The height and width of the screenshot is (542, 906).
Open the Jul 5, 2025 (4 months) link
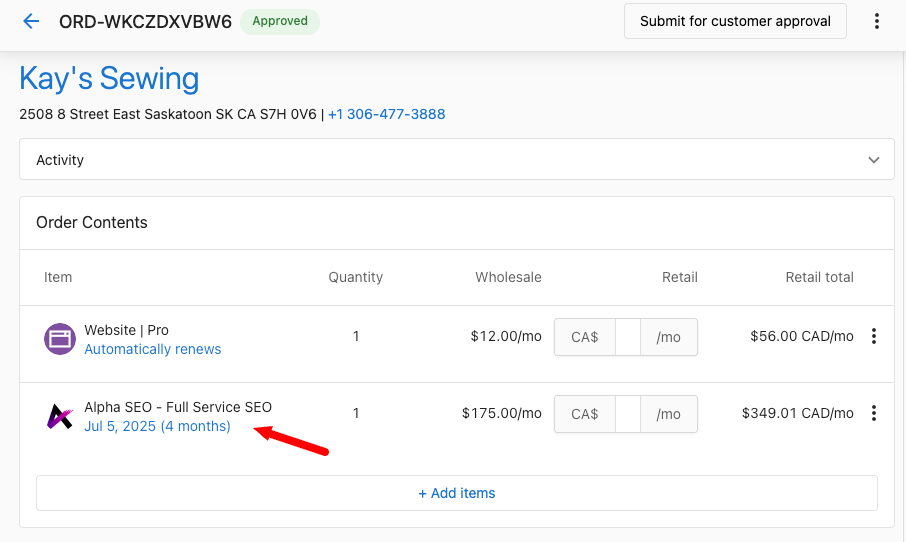point(157,426)
